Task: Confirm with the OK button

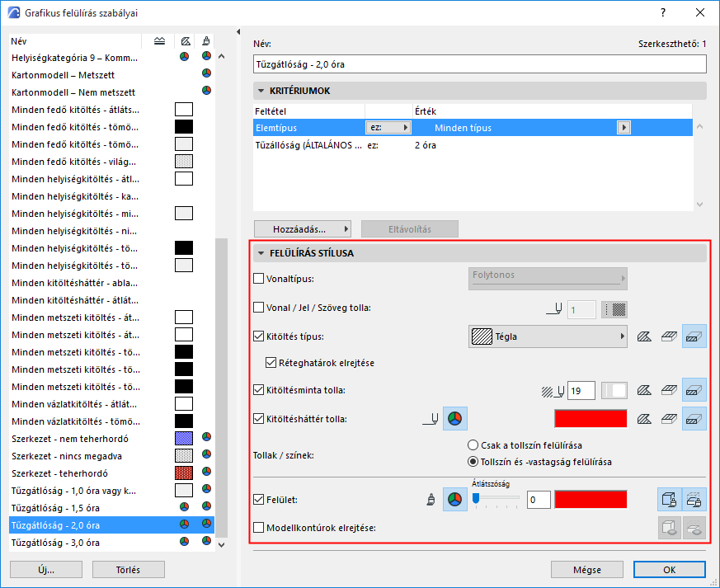Action: pos(670,570)
